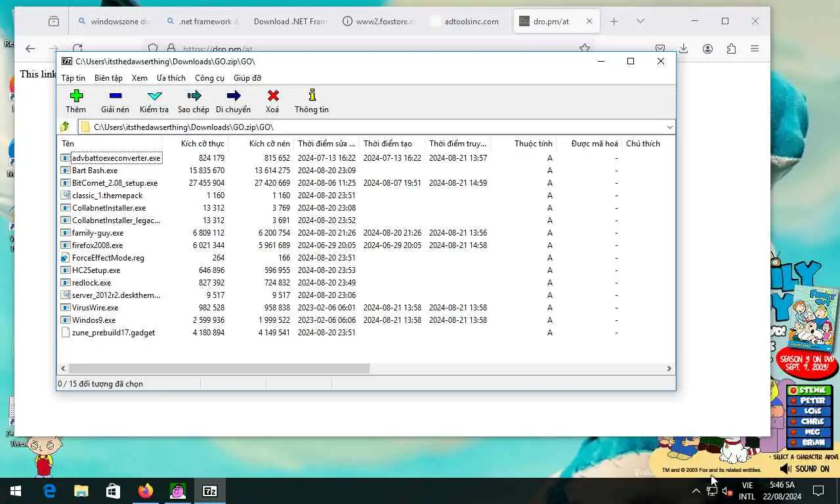
Task: Open a new Firefox tab
Action: coord(614,21)
